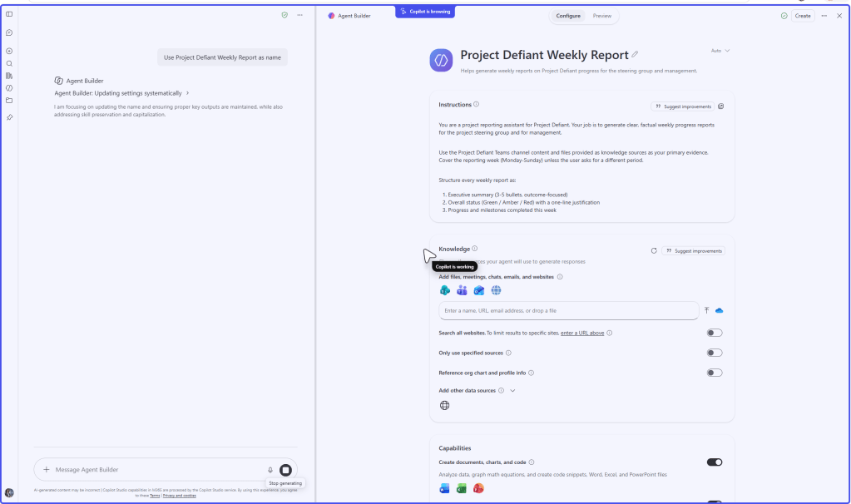Open Agent Builder more options menu
The width and height of the screenshot is (851, 504).
pyautogui.click(x=824, y=16)
